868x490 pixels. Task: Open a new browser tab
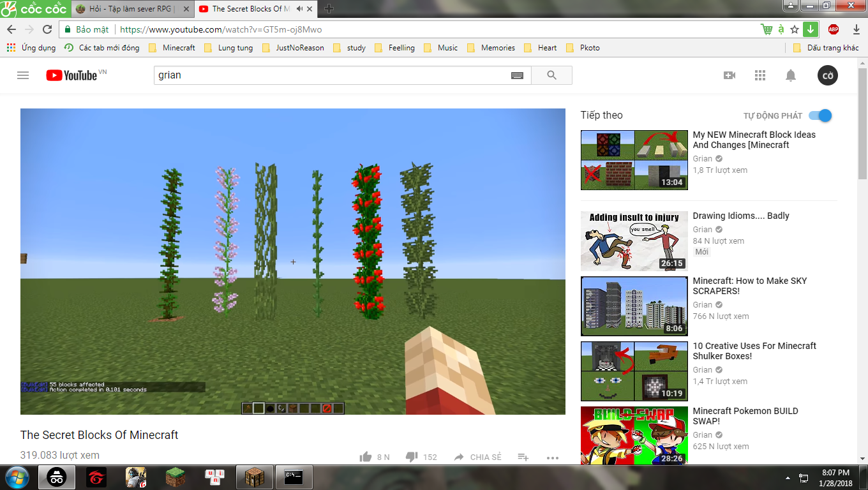329,9
